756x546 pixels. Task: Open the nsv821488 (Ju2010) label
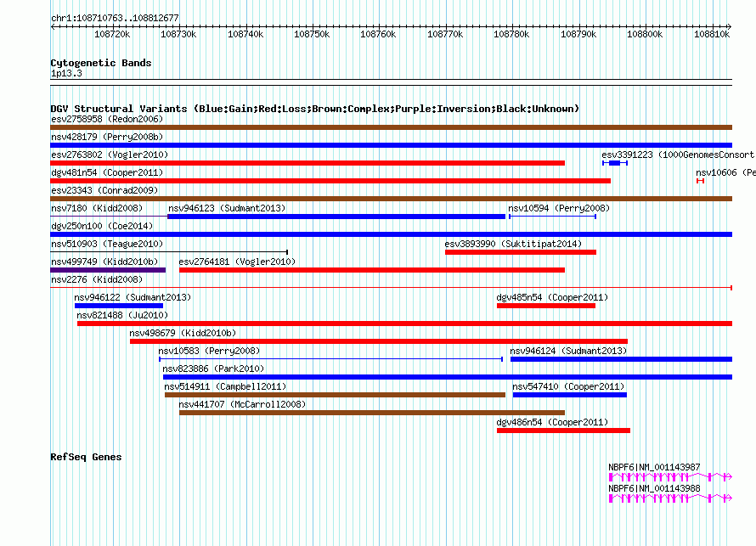[x=122, y=315]
